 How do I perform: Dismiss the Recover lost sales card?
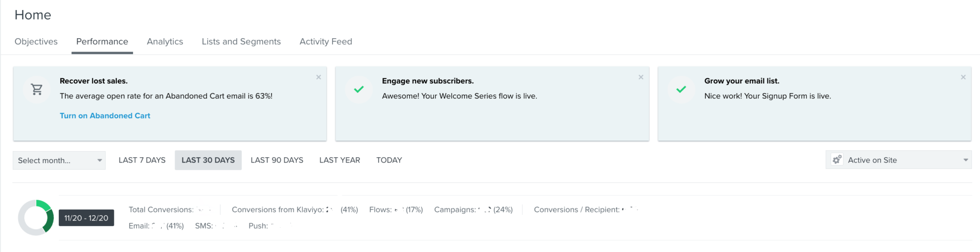pos(319,77)
